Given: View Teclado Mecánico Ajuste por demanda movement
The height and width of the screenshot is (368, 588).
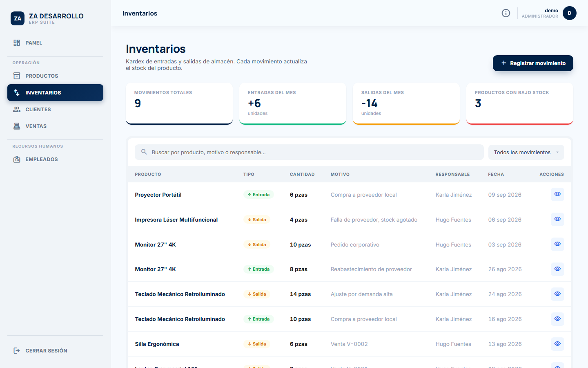Looking at the screenshot, I should click(557, 294).
